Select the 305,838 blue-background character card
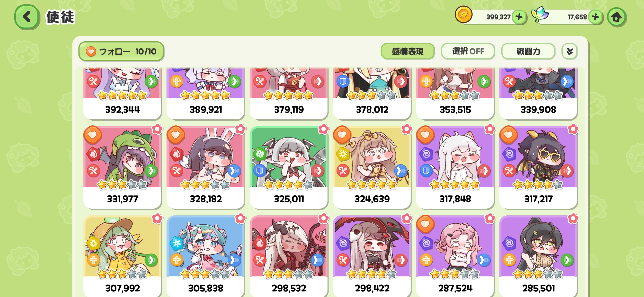 coord(206,256)
